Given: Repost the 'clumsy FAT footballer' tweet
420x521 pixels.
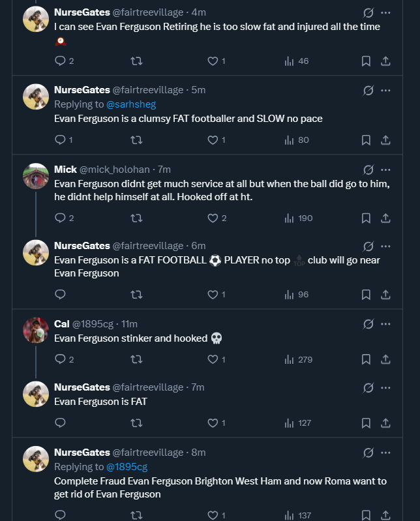Looking at the screenshot, I should (x=136, y=140).
